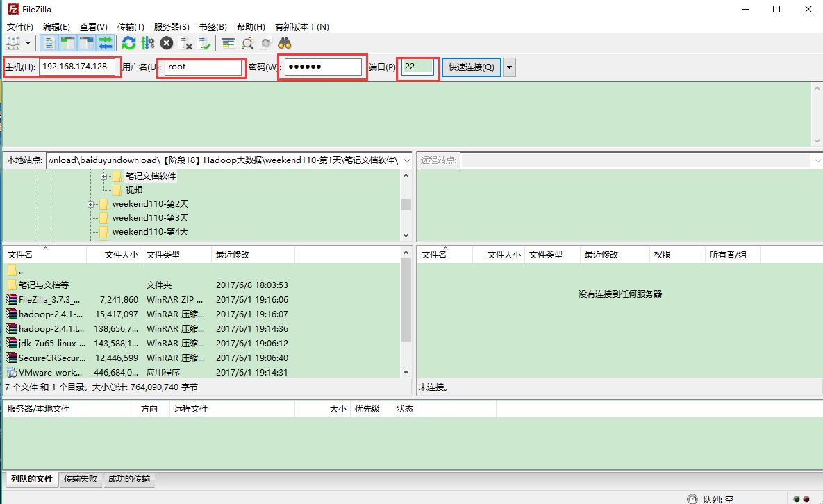Click the local tree scroll-down arrow
The width and height of the screenshot is (823, 504).
406,235
